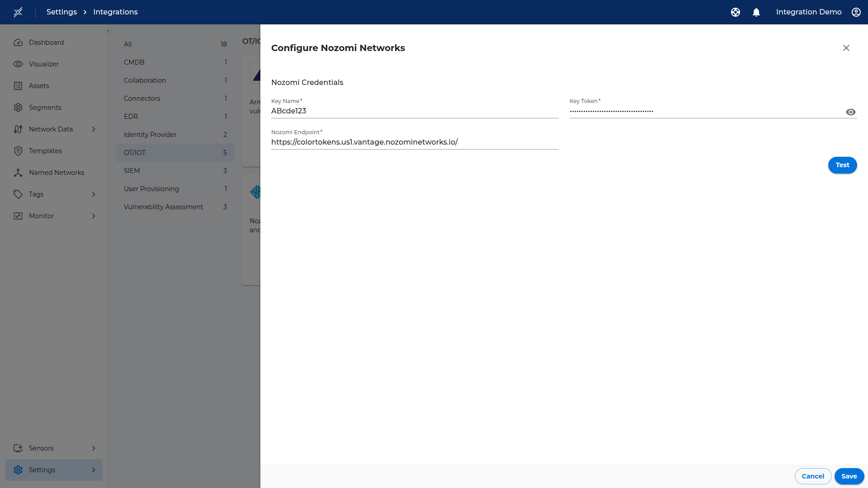Screen dimensions: 868x488
Task: Open the notifications bell
Action: (756, 12)
